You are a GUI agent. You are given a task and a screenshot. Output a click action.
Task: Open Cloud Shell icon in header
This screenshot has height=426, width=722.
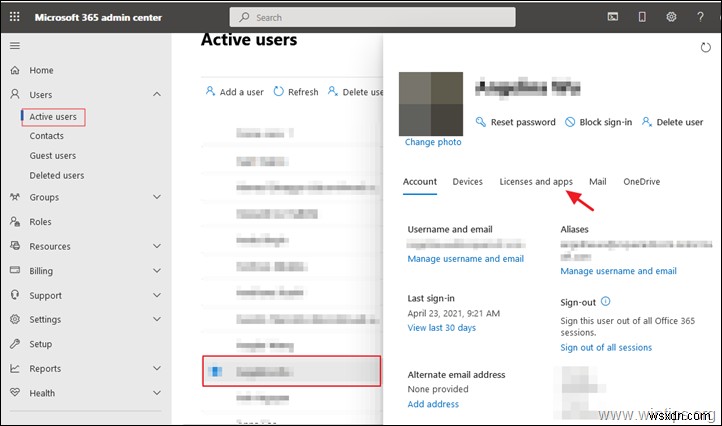tap(612, 17)
